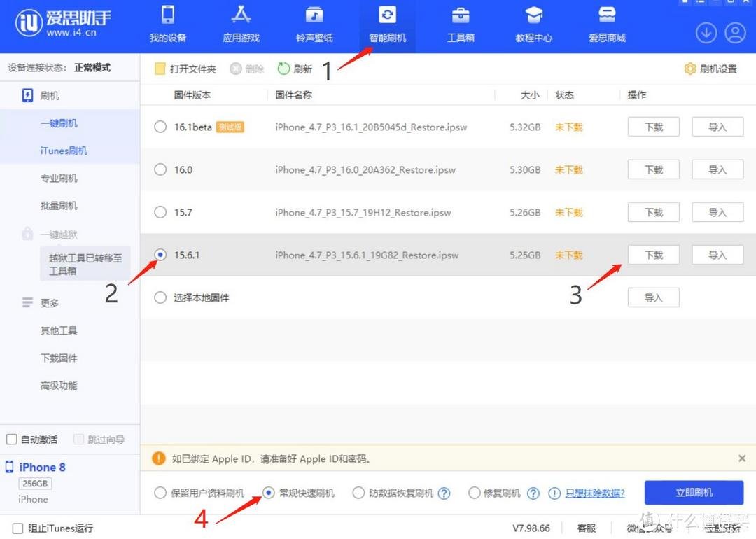Image resolution: width=756 pixels, height=539 pixels.
Task: Open 只想抹除数据? link
Action: 595,493
